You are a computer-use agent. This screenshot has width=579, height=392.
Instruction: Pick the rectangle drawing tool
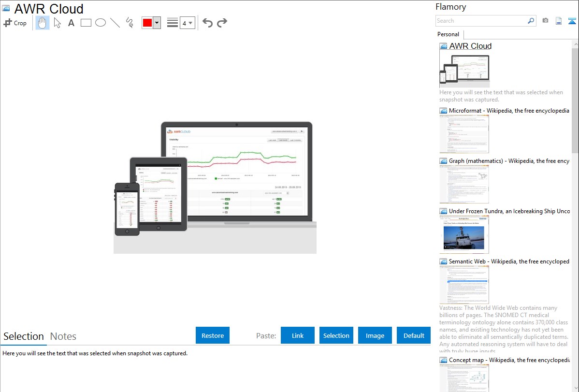click(86, 23)
